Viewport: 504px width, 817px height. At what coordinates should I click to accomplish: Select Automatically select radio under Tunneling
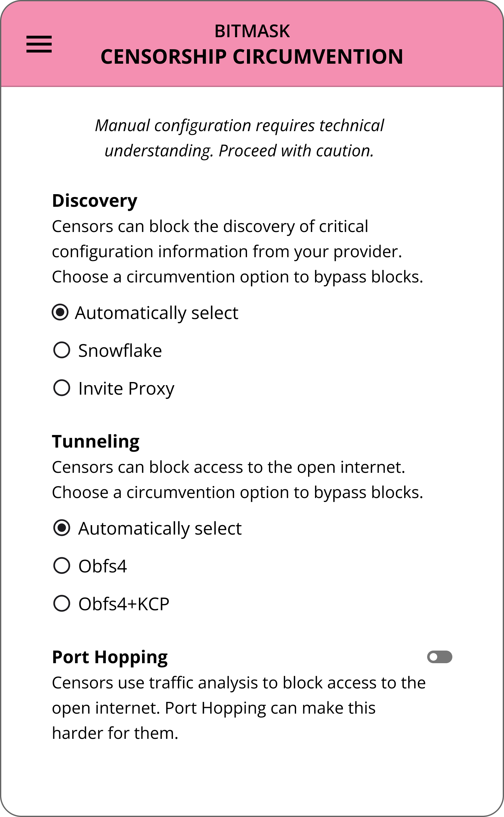click(x=62, y=528)
